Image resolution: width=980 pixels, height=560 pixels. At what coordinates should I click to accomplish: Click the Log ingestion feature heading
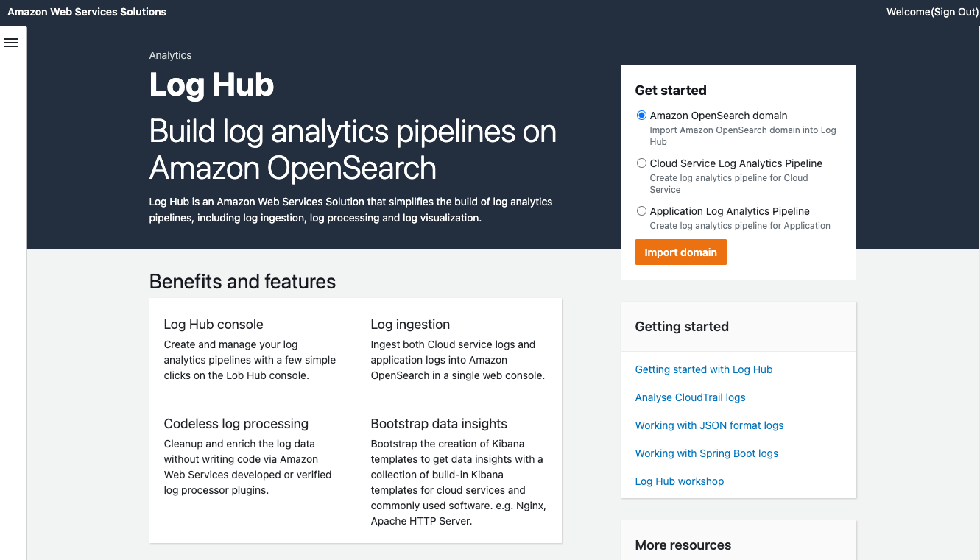(410, 325)
